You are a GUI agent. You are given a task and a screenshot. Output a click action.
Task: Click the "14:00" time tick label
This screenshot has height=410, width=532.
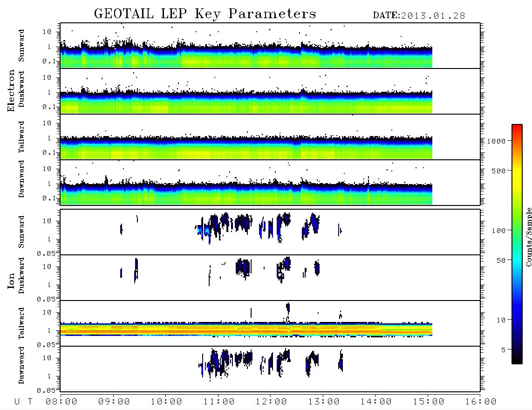coord(376,402)
